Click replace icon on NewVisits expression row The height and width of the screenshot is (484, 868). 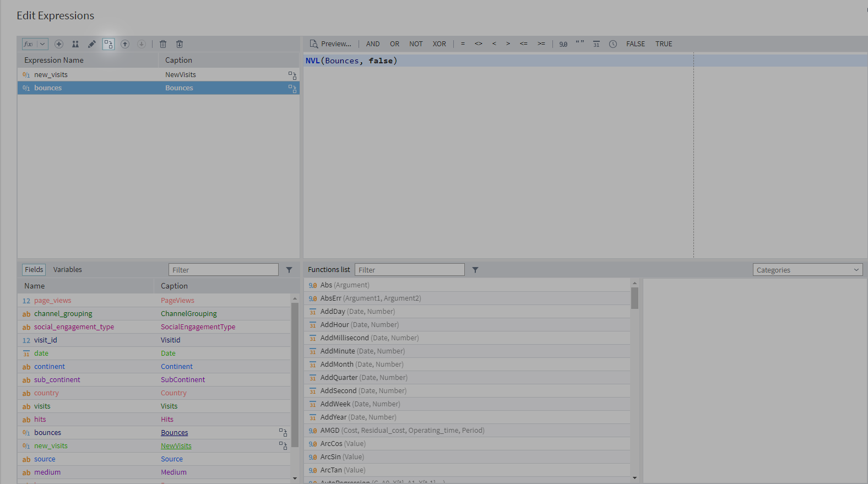pos(292,75)
